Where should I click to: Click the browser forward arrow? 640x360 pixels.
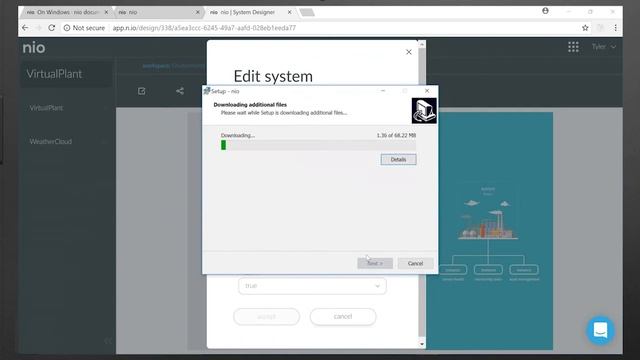pyautogui.click(x=38, y=28)
